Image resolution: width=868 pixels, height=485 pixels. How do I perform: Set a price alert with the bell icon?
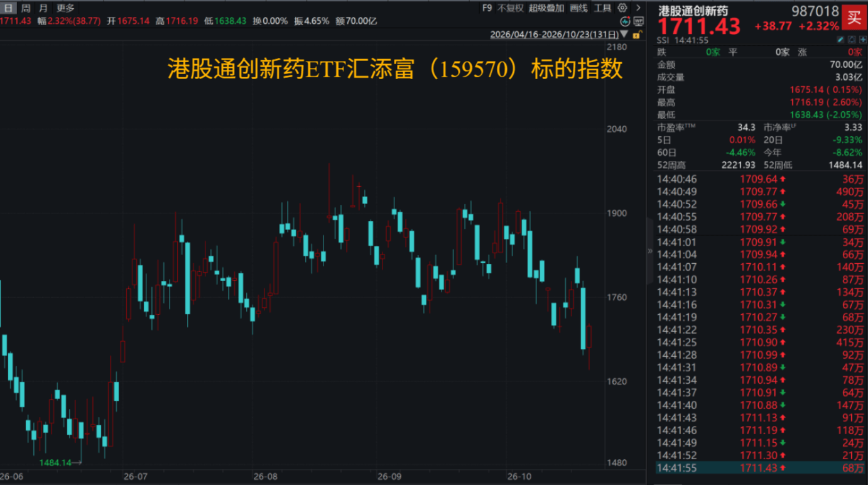[x=852, y=40]
